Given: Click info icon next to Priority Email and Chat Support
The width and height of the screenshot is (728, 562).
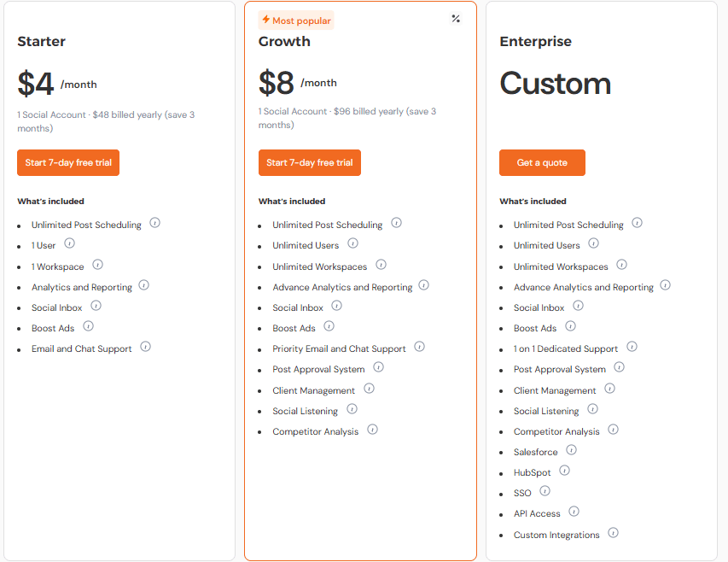Looking at the screenshot, I should click(x=419, y=346).
